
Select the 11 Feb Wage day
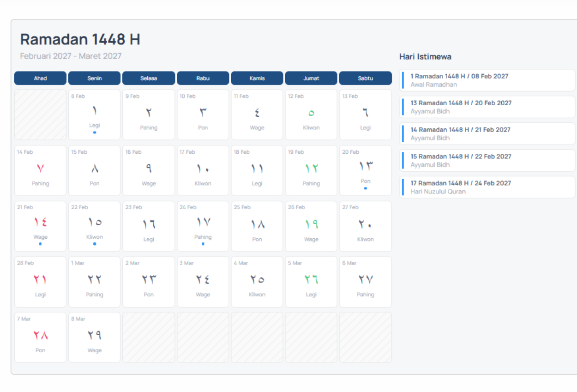[x=257, y=115]
